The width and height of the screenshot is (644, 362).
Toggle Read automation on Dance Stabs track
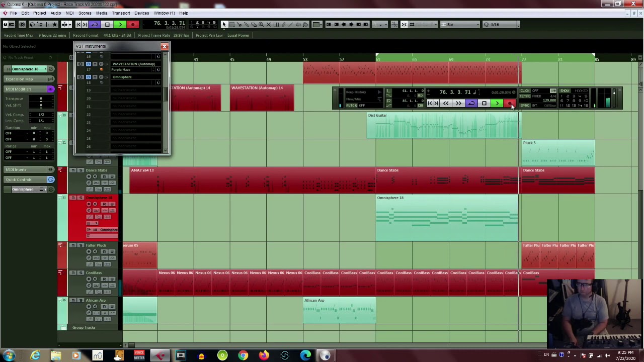(104, 176)
